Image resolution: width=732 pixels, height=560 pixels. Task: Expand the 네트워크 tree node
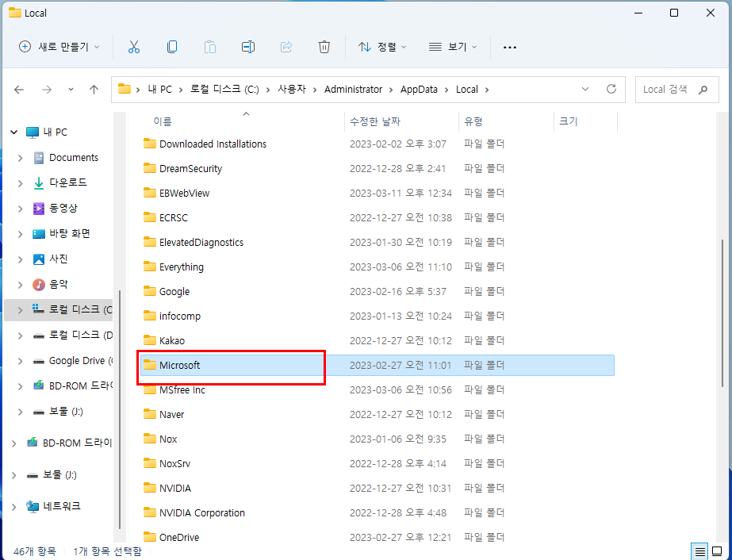13,506
